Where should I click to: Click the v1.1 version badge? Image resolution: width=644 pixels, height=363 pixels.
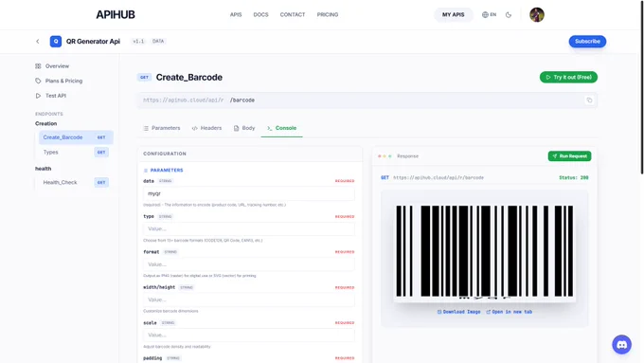click(138, 41)
